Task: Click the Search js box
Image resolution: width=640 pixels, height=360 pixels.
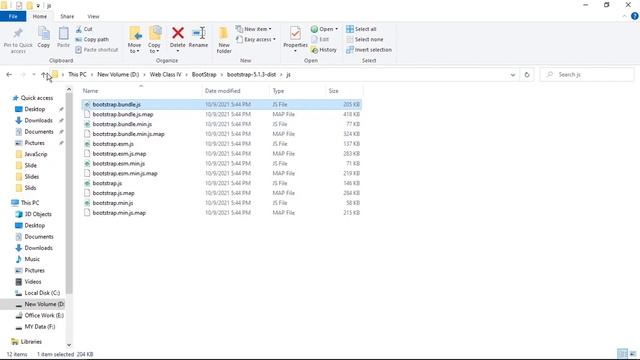Action: (587, 75)
